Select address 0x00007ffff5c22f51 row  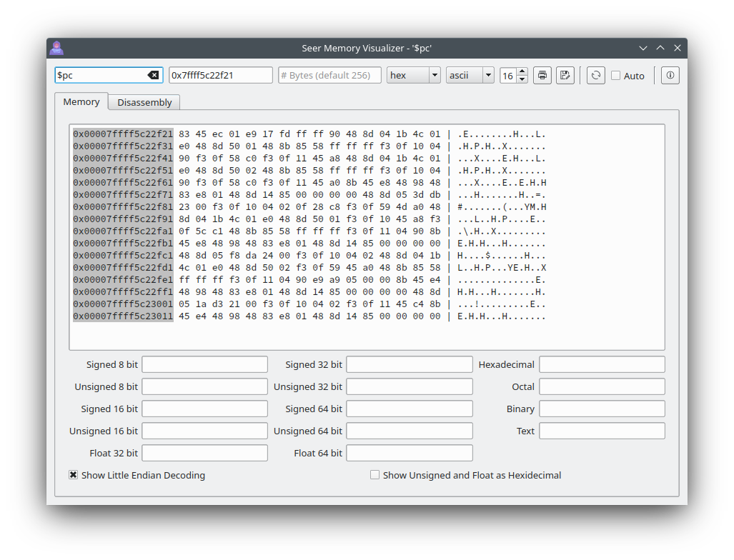(x=123, y=170)
